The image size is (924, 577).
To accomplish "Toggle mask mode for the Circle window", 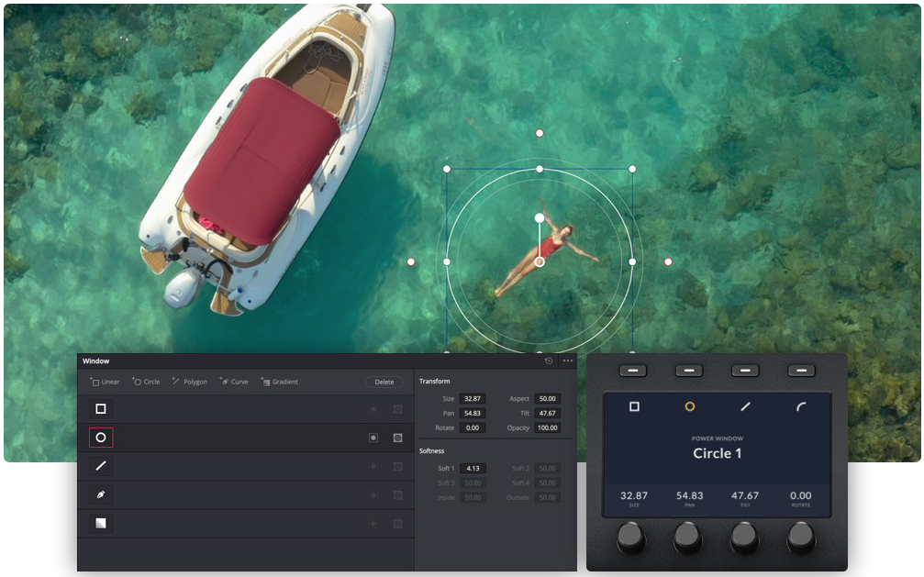I will (x=397, y=438).
